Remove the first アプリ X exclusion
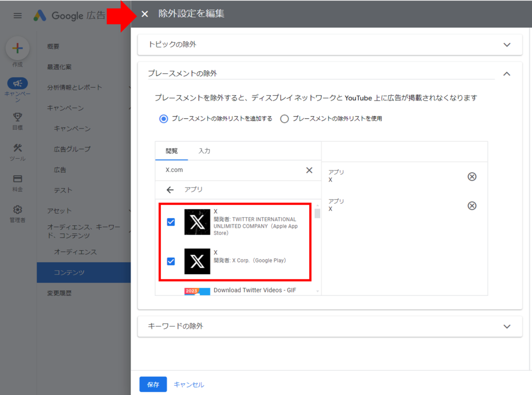532x395 pixels. 472,177
